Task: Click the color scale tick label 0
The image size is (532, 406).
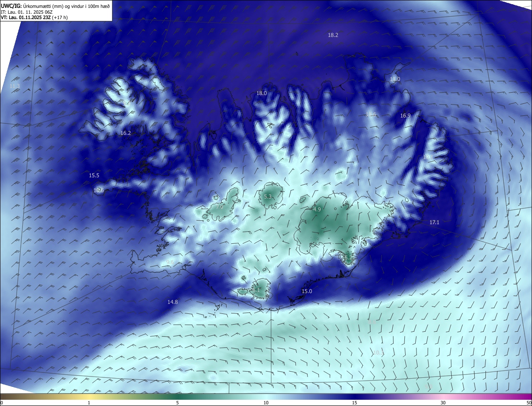Action: 2,403
